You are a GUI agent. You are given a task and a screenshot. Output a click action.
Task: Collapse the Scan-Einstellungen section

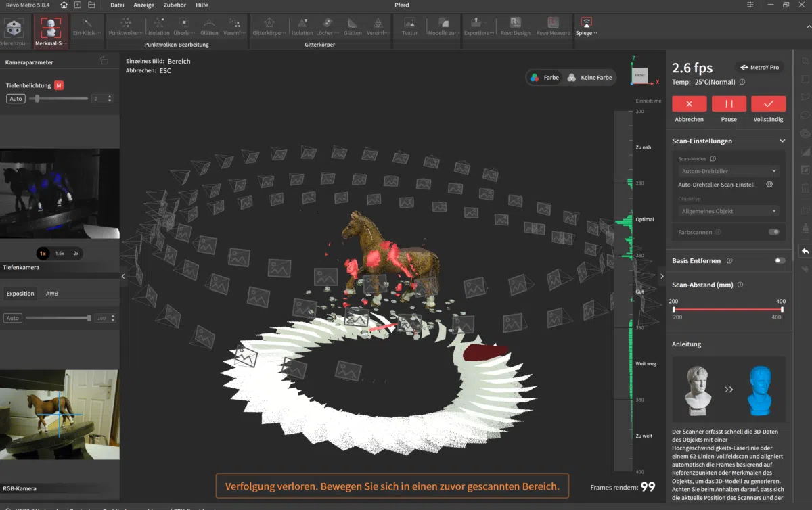[x=782, y=141]
